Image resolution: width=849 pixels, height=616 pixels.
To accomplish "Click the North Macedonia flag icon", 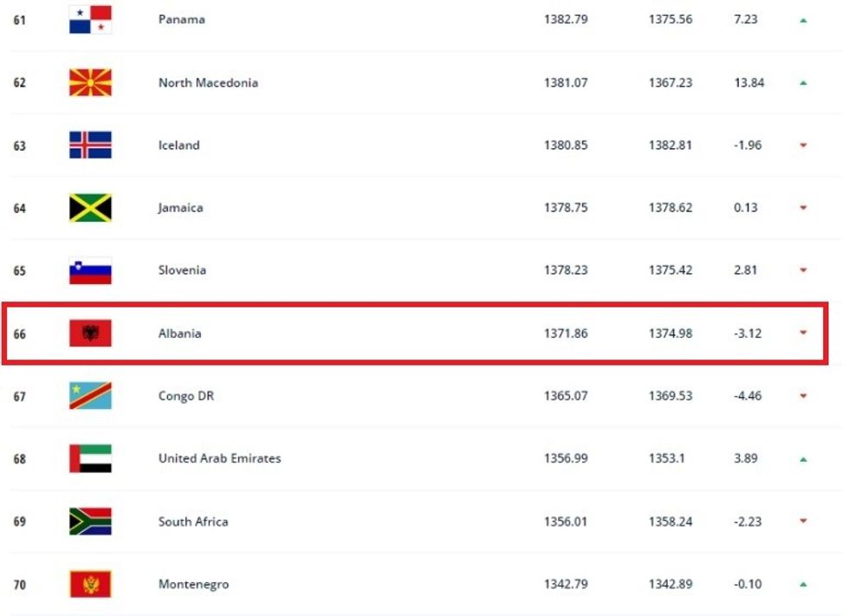I will click(90, 82).
